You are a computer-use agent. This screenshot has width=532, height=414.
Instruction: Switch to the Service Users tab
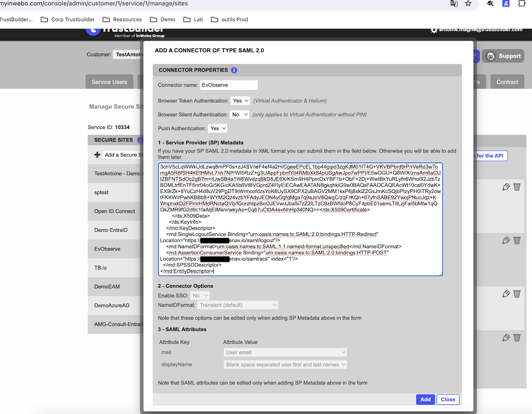109,82
